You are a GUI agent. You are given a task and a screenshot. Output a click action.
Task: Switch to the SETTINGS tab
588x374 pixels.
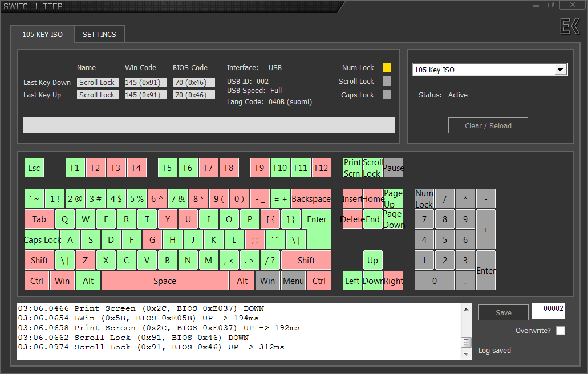pyautogui.click(x=99, y=34)
